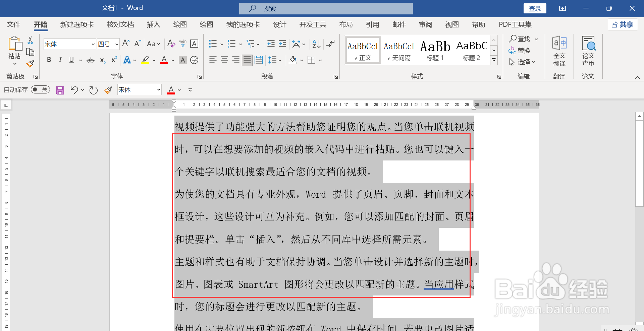The height and width of the screenshot is (331, 644).
Task: Clear all formatting with the eraser A icon
Action: [171, 44]
